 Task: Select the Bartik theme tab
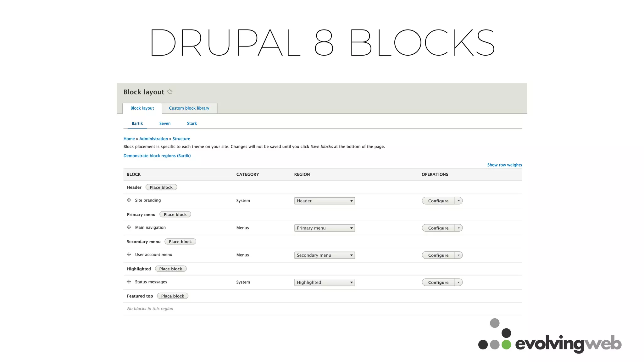point(137,123)
